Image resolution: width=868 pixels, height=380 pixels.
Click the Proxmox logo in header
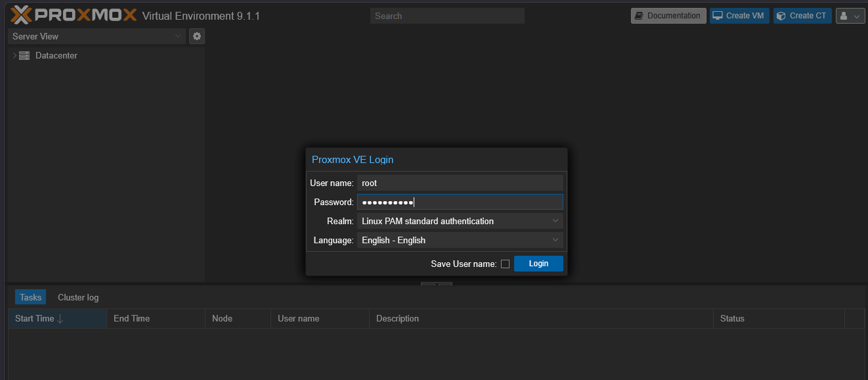click(x=74, y=14)
